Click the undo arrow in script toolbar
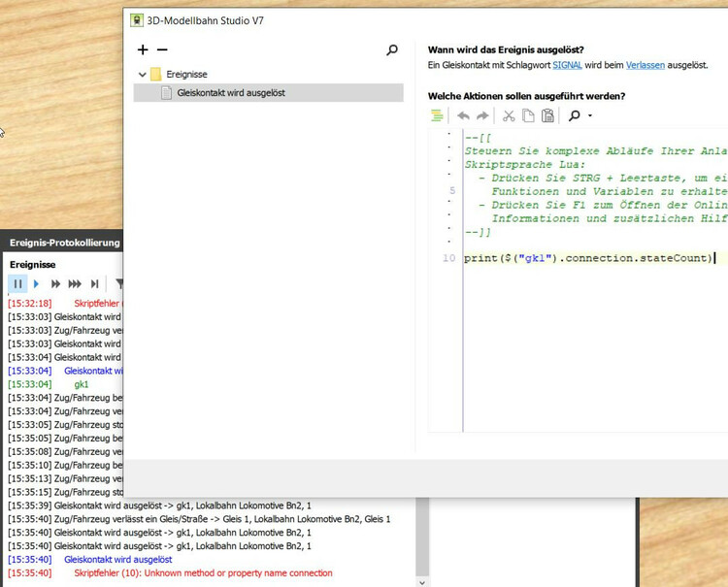 coord(463,116)
